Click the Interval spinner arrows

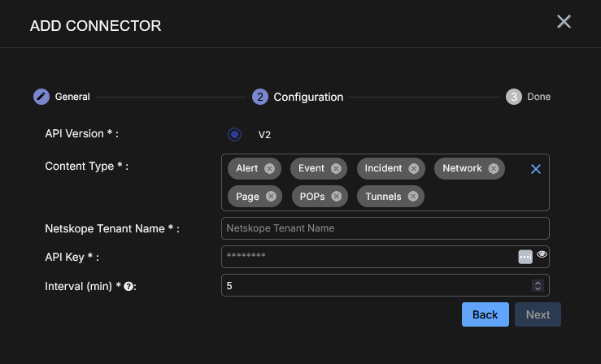(x=538, y=285)
